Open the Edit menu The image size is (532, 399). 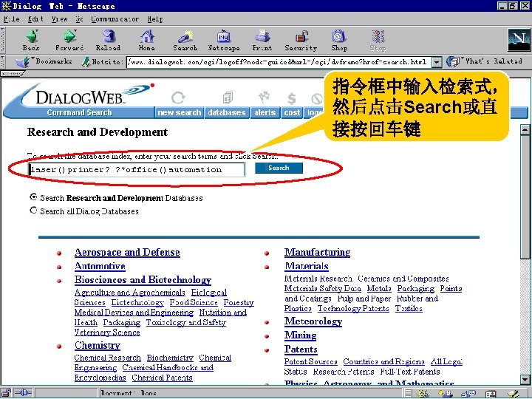pyautogui.click(x=35, y=19)
